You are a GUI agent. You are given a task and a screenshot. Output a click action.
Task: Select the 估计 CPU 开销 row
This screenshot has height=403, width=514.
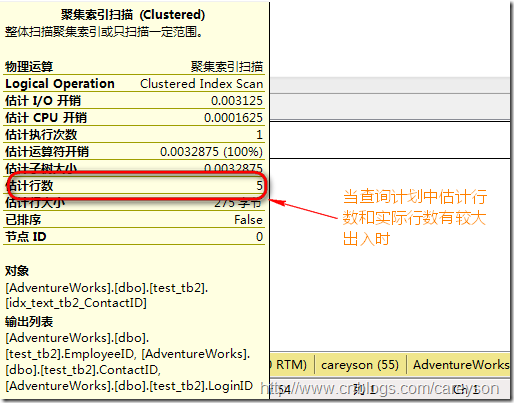click(x=134, y=118)
